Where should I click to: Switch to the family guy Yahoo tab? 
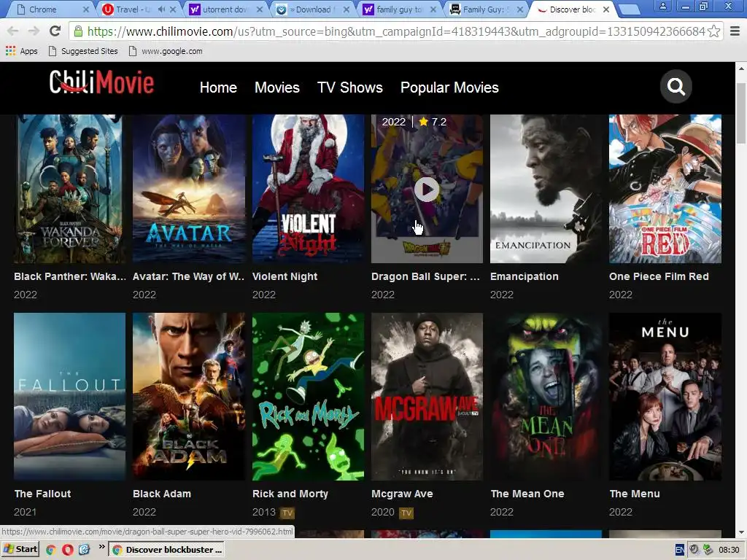(399, 9)
